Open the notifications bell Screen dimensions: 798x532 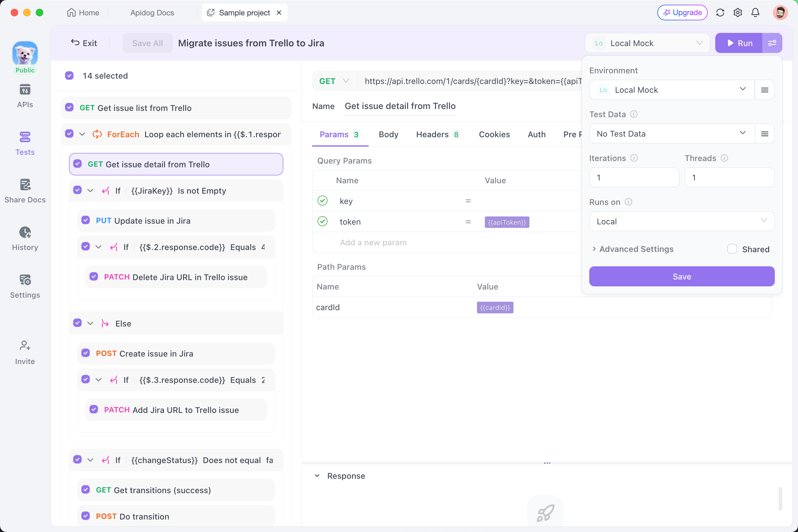tap(755, 13)
